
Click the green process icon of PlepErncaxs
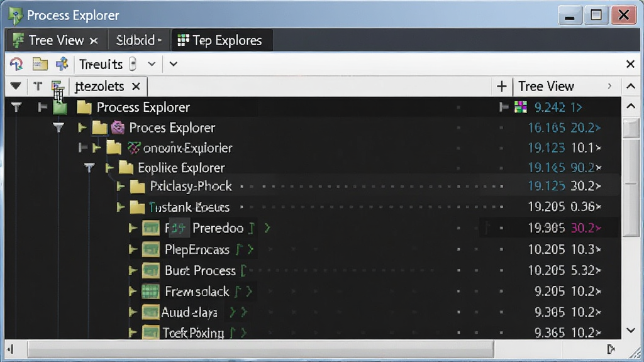coord(151,249)
